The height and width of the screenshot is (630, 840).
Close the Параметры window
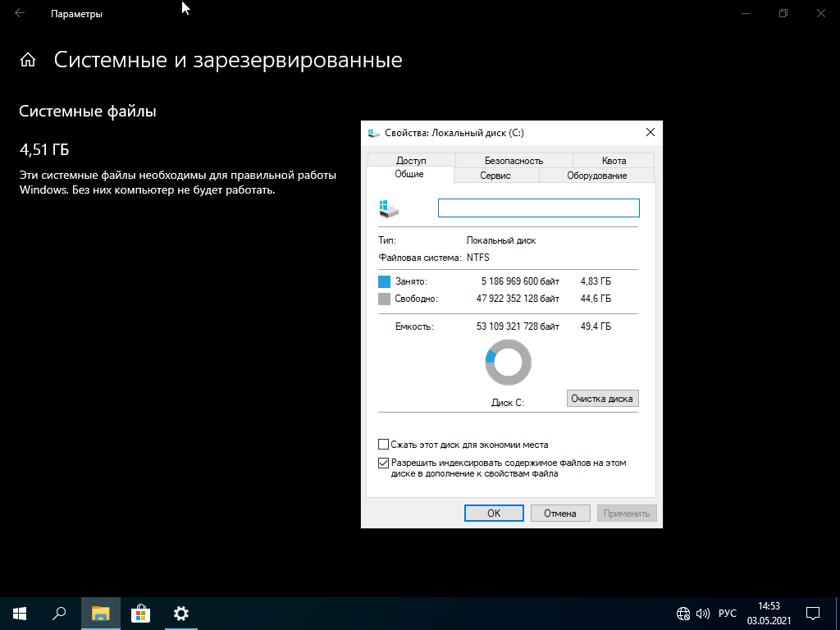(x=820, y=13)
